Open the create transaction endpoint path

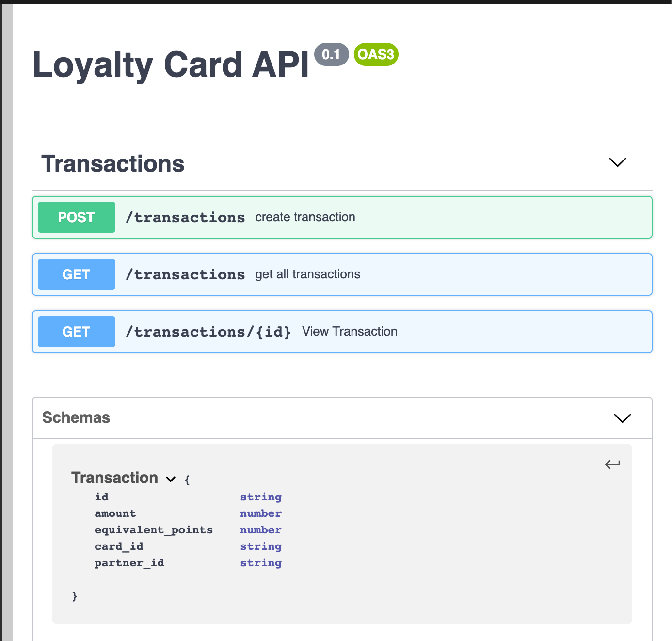point(185,217)
